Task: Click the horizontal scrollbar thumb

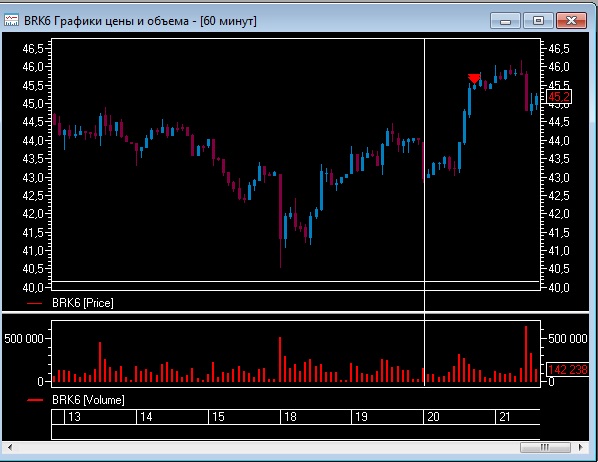Action: click(x=545, y=447)
